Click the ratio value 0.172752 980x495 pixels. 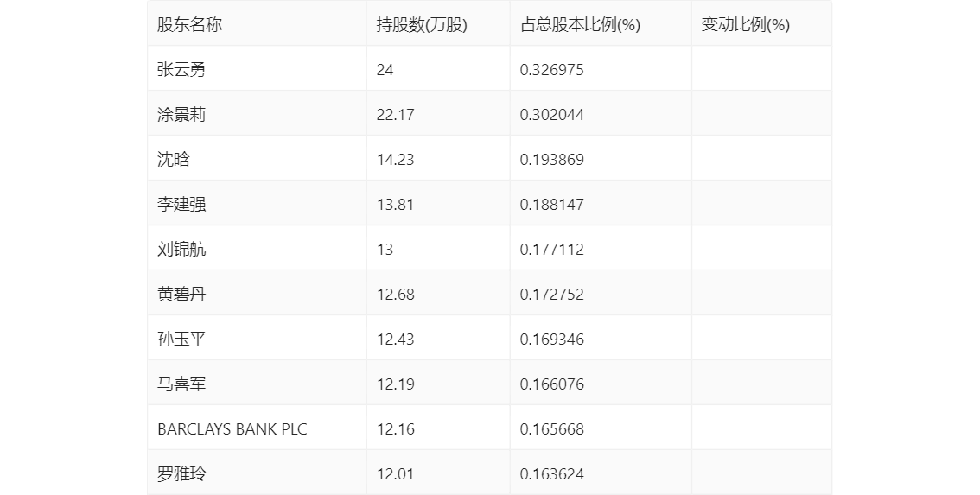(x=552, y=295)
